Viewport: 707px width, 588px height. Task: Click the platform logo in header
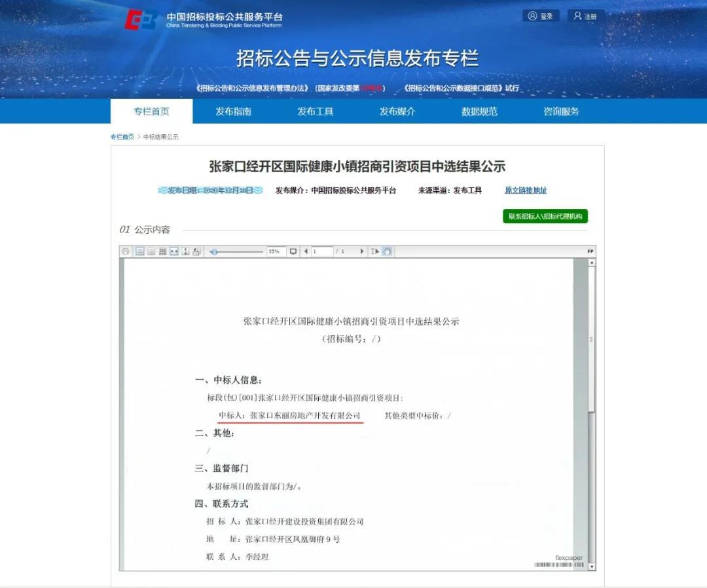pyautogui.click(x=141, y=20)
